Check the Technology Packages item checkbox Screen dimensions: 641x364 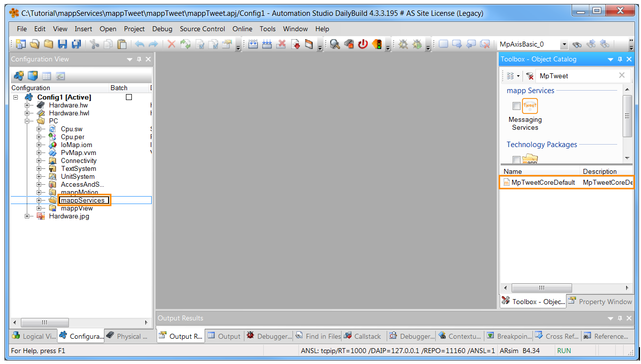516,160
